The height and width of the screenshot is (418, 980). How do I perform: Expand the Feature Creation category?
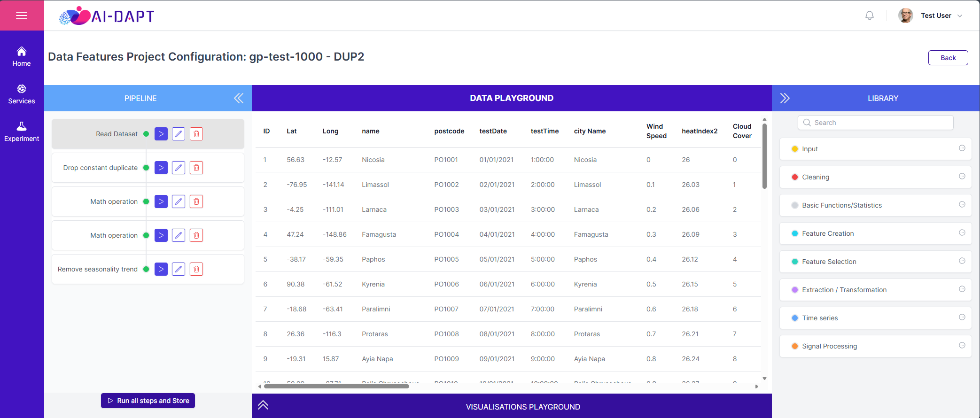pos(875,233)
